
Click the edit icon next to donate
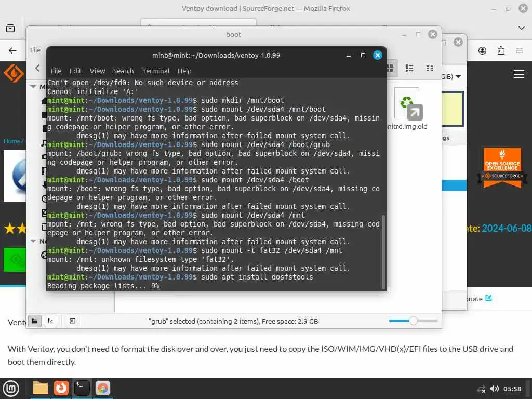[x=488, y=298]
